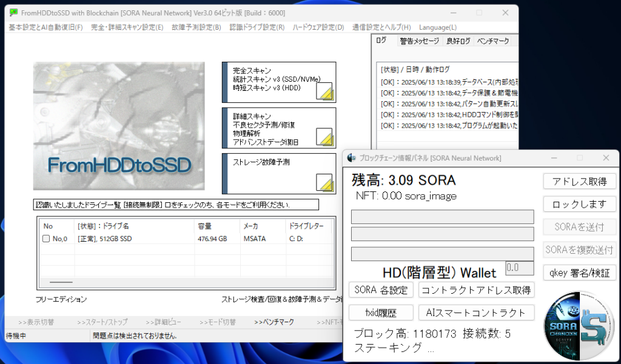Switch to the 警告メッセージ tab

(420, 41)
